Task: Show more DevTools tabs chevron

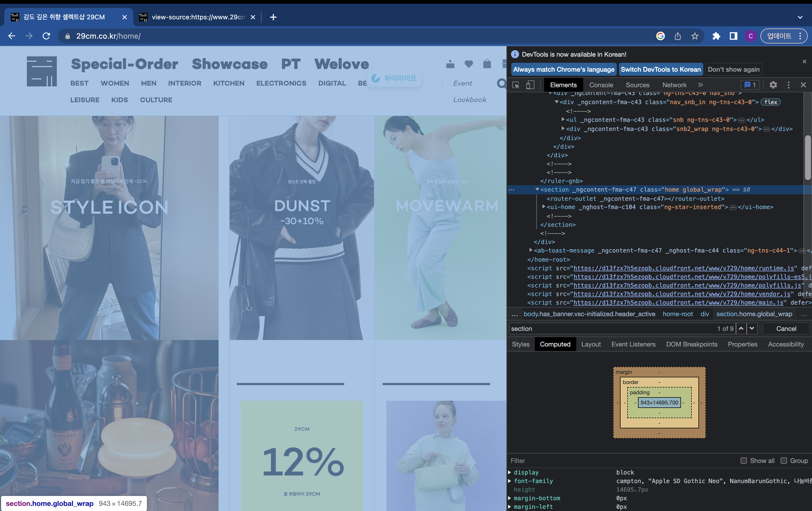Action: click(700, 85)
